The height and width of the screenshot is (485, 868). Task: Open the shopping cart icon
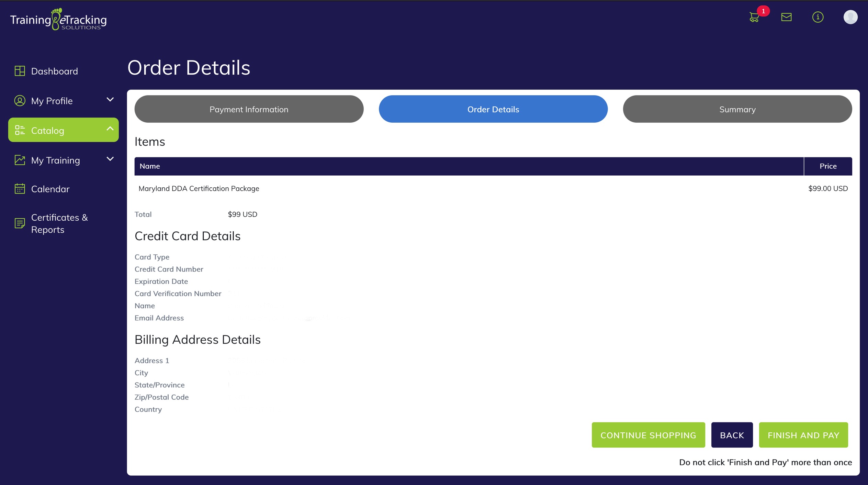tap(754, 17)
